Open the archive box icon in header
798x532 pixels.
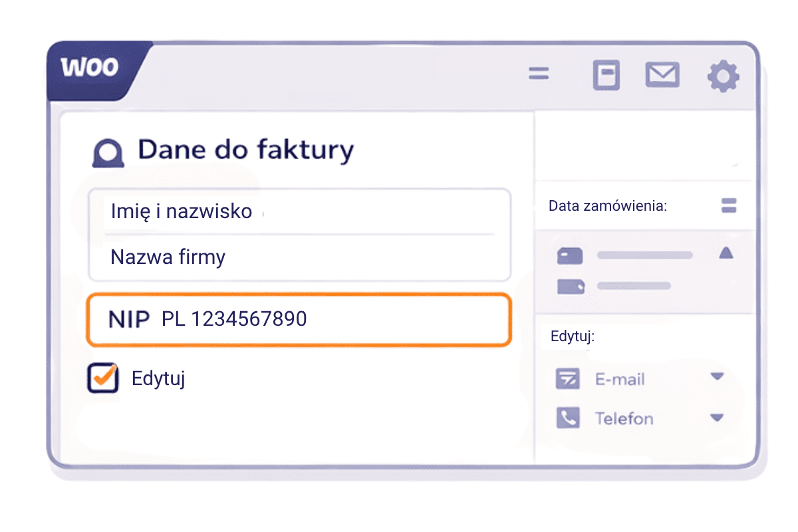point(606,76)
